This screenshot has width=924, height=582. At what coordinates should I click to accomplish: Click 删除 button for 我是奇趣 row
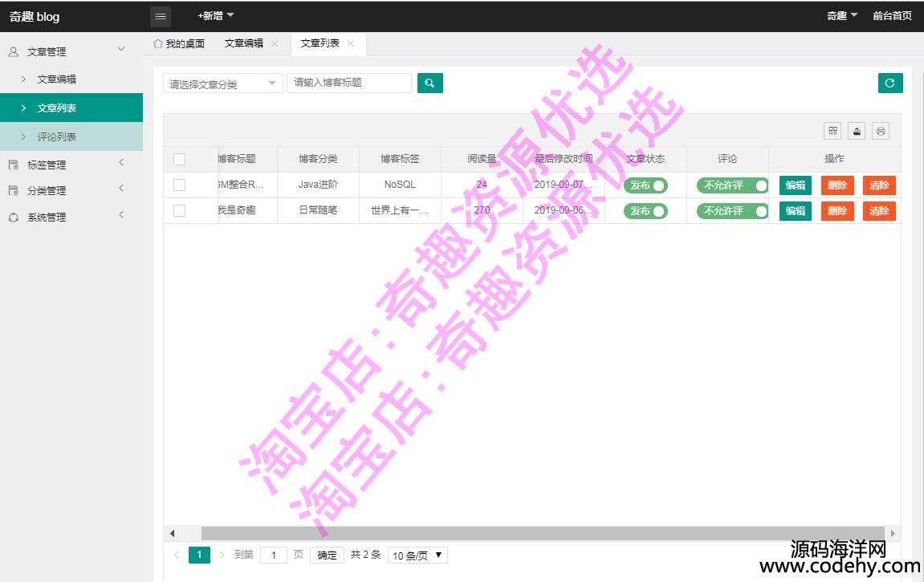836,211
